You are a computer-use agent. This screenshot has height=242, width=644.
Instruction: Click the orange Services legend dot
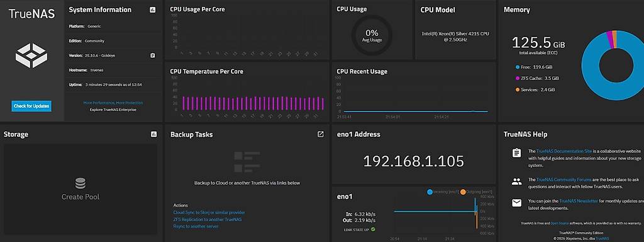click(518, 89)
